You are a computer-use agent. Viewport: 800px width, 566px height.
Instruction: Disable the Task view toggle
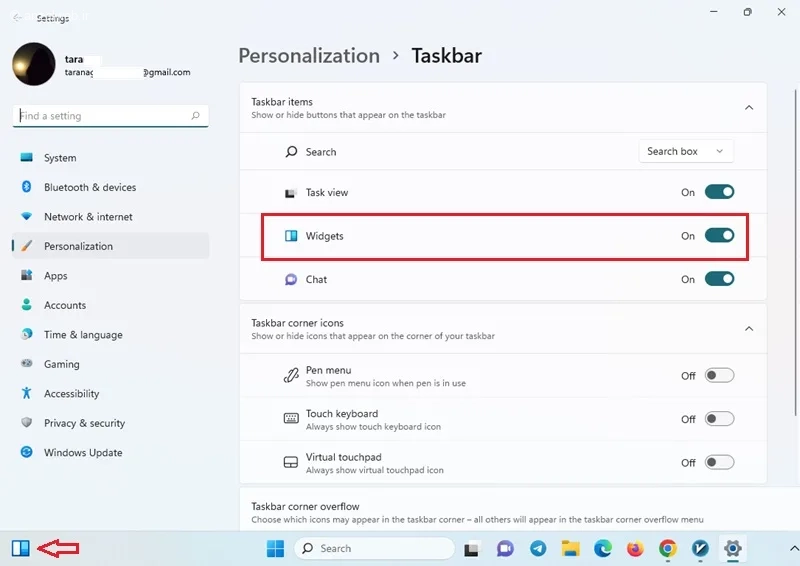click(719, 192)
